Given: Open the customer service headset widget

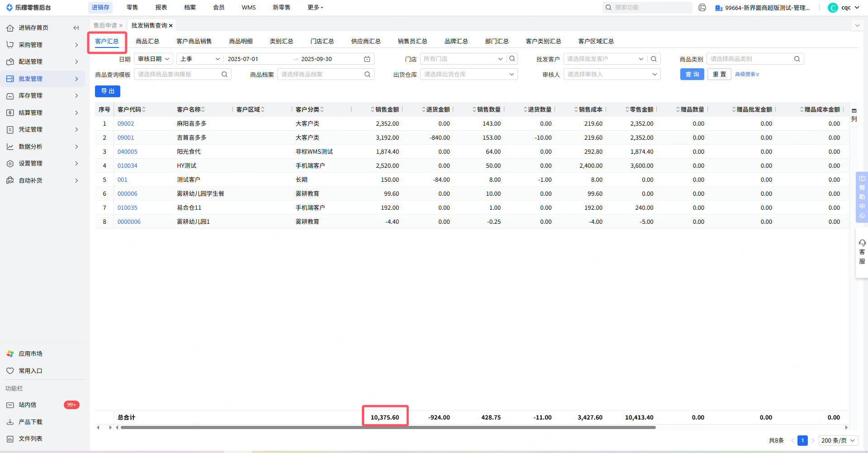Looking at the screenshot, I should 862,252.
